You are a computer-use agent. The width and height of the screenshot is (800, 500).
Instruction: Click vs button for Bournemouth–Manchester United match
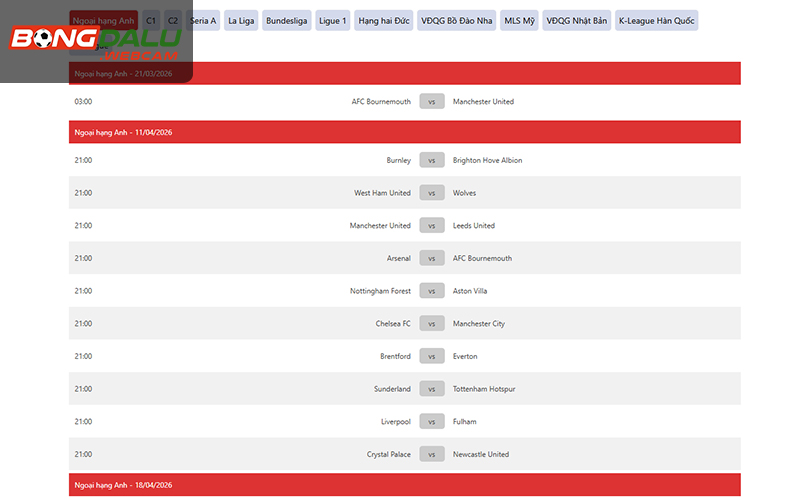432,102
